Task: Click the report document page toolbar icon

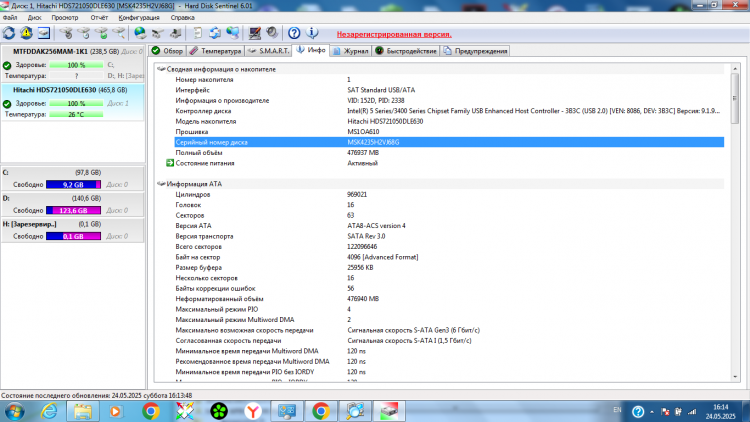Action: pos(197,33)
